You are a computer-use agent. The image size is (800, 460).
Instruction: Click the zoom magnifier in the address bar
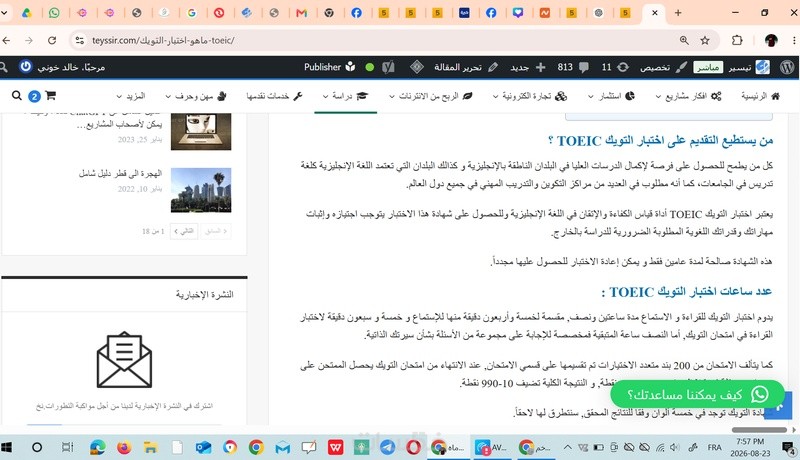[x=684, y=40]
